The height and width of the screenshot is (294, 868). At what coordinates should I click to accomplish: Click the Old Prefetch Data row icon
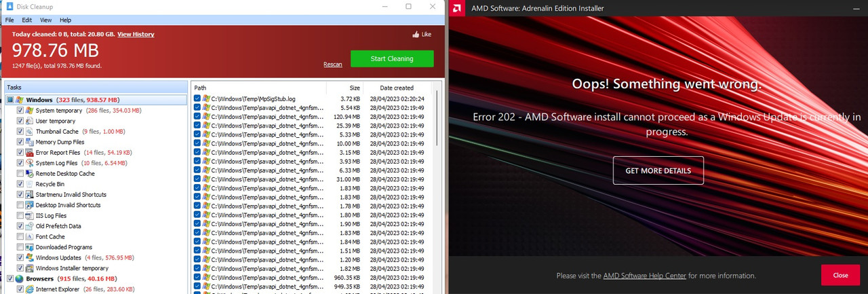point(30,226)
